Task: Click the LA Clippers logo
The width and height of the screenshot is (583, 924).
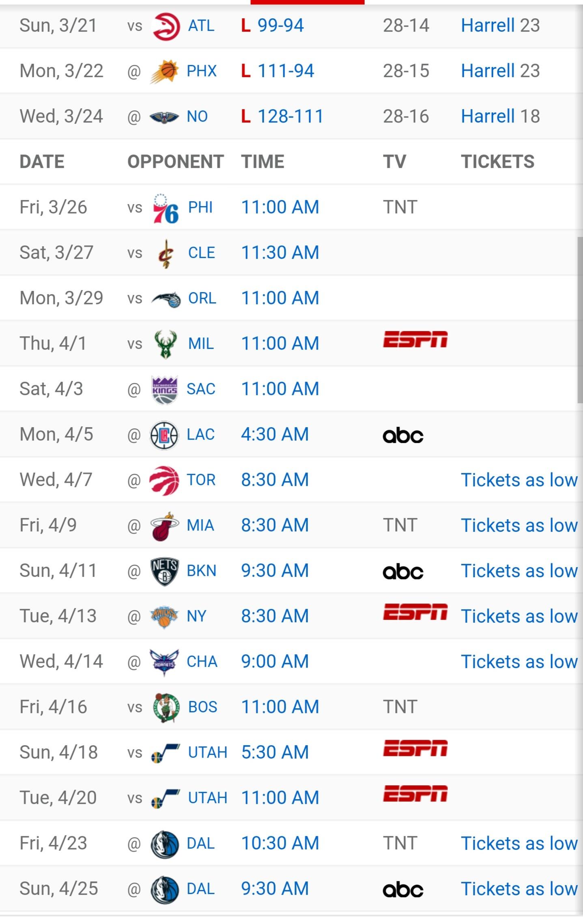Action: tap(164, 435)
